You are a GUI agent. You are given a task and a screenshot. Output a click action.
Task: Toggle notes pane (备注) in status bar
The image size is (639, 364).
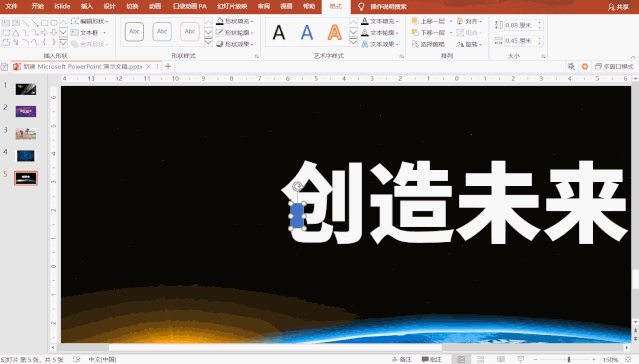tap(401, 359)
